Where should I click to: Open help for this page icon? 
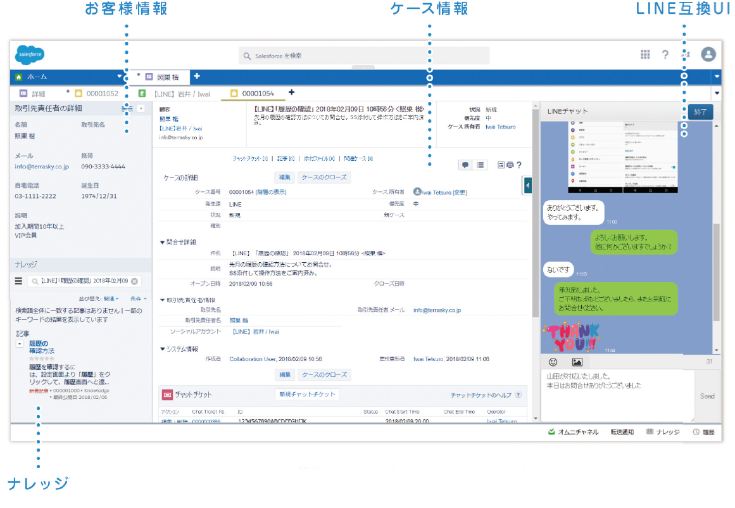tap(519, 165)
